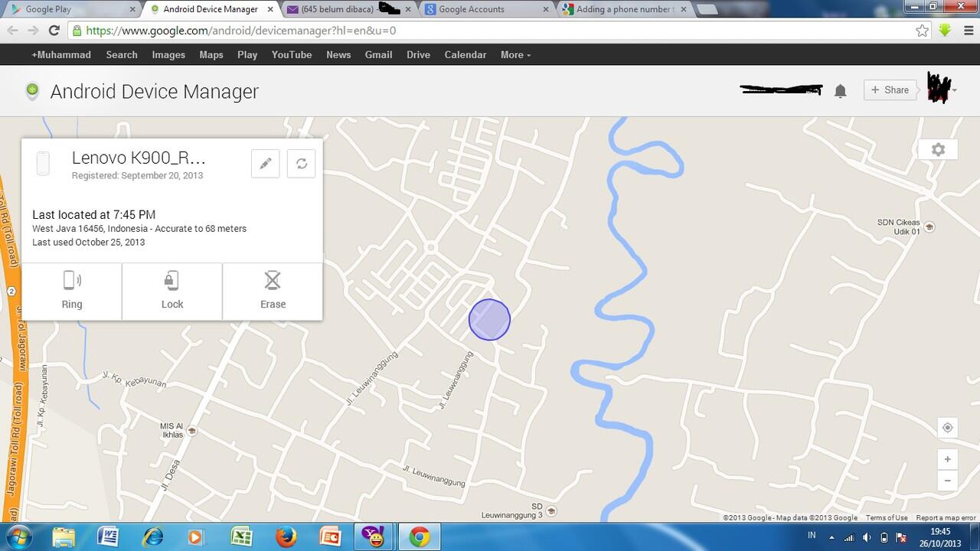980x551 pixels.
Task: Open Terms of Use link
Action: (x=887, y=518)
